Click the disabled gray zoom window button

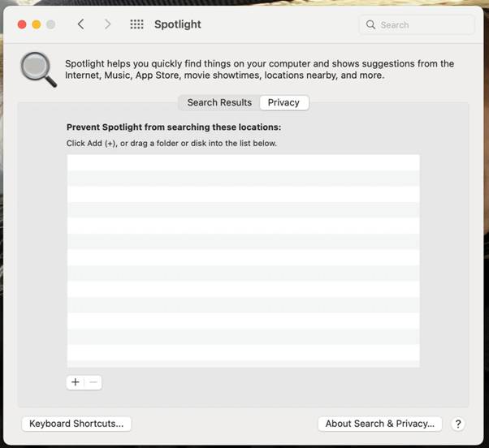(51, 24)
